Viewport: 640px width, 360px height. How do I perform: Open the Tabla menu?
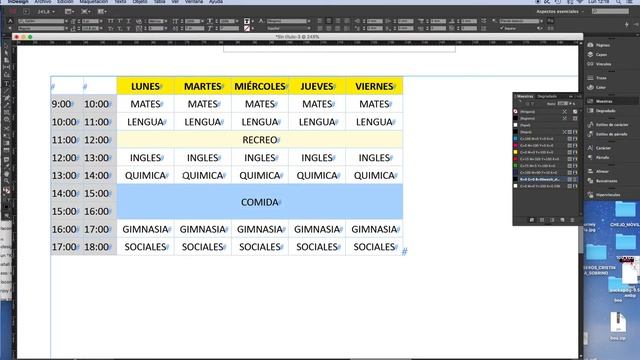tap(160, 2)
